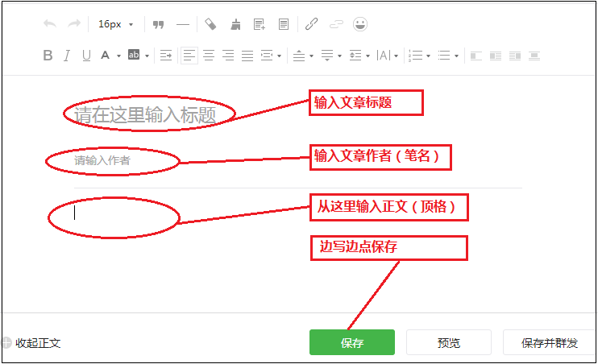
Task: Click into the article body text area
Action: coord(297,213)
